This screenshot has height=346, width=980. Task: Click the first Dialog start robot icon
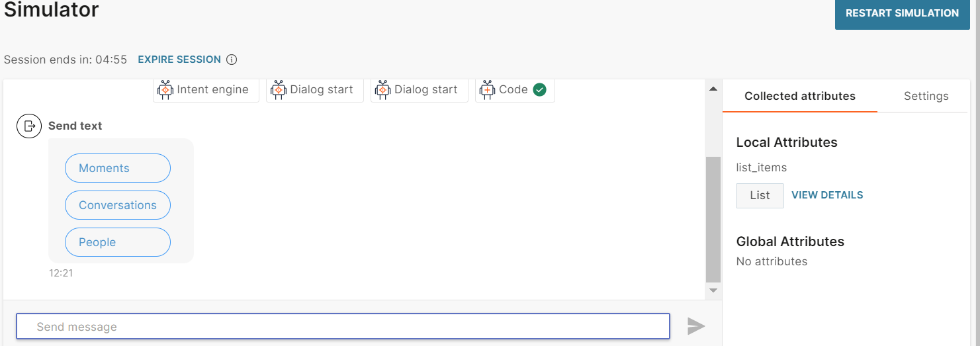pos(279,90)
